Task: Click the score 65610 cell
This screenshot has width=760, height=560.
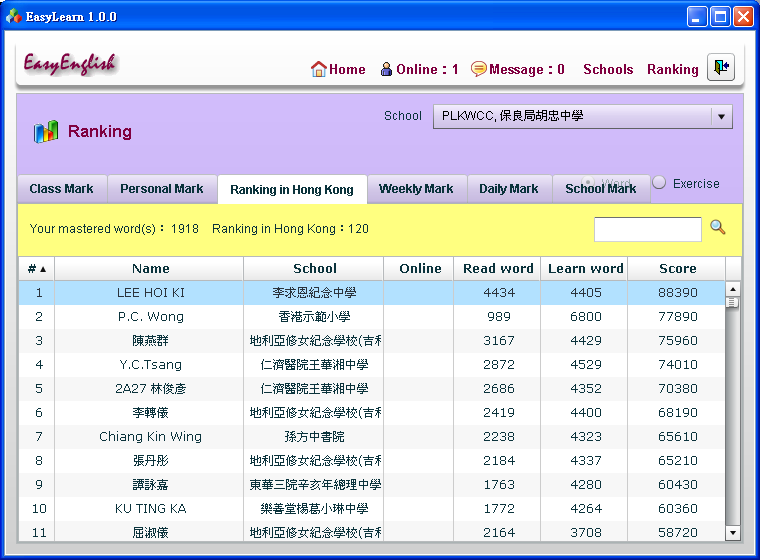Action: 678,436
